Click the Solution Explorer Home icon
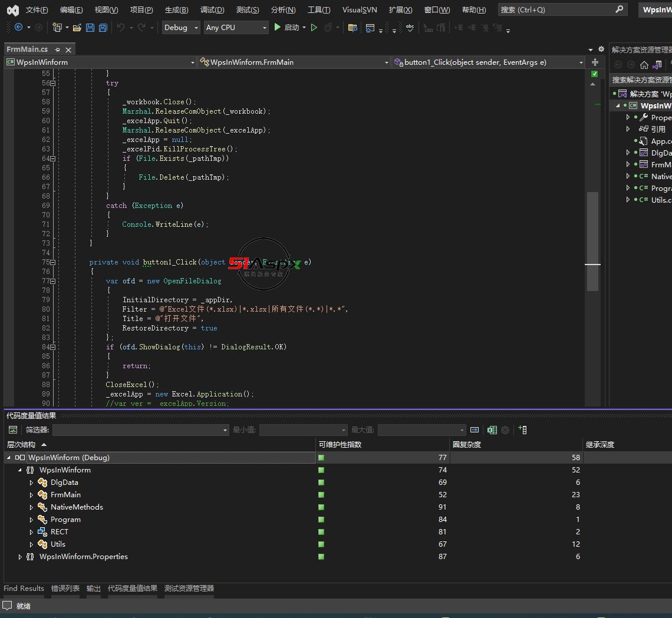 (644, 65)
